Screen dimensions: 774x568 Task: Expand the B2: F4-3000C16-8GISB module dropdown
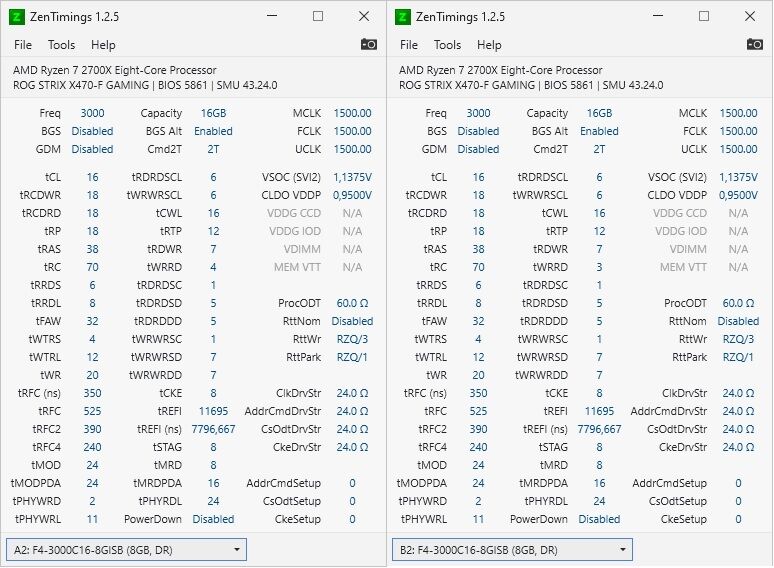512,550
